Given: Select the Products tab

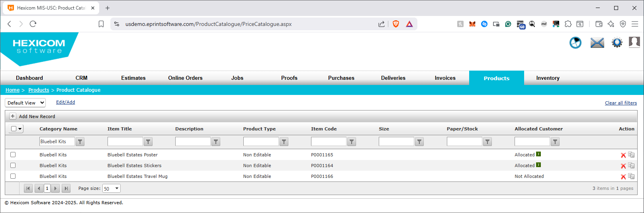Looking at the screenshot, I should coord(497,78).
